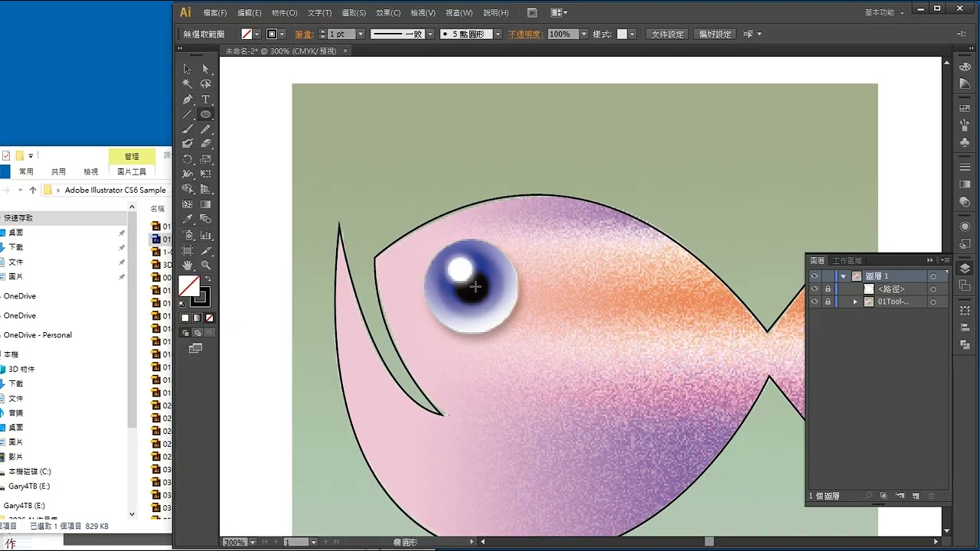The width and height of the screenshot is (980, 551).
Task: Open the fill color dropdown in control bar
Action: pos(257,34)
